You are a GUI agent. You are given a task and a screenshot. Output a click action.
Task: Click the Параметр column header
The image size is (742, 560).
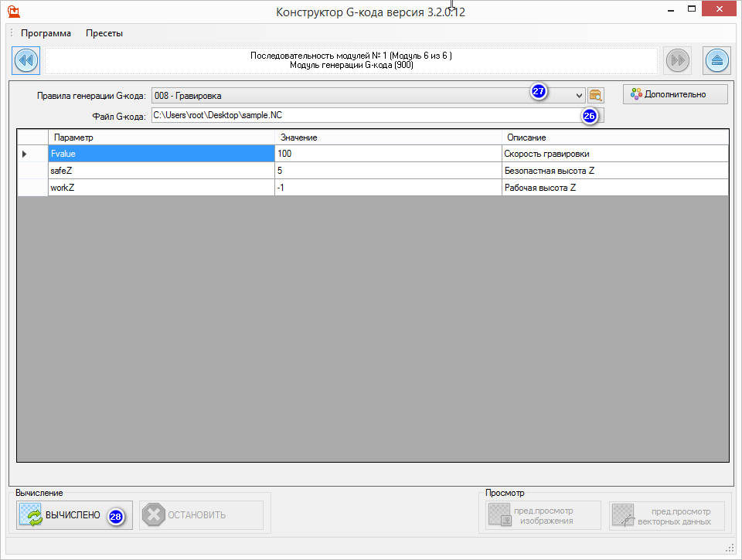[162, 137]
